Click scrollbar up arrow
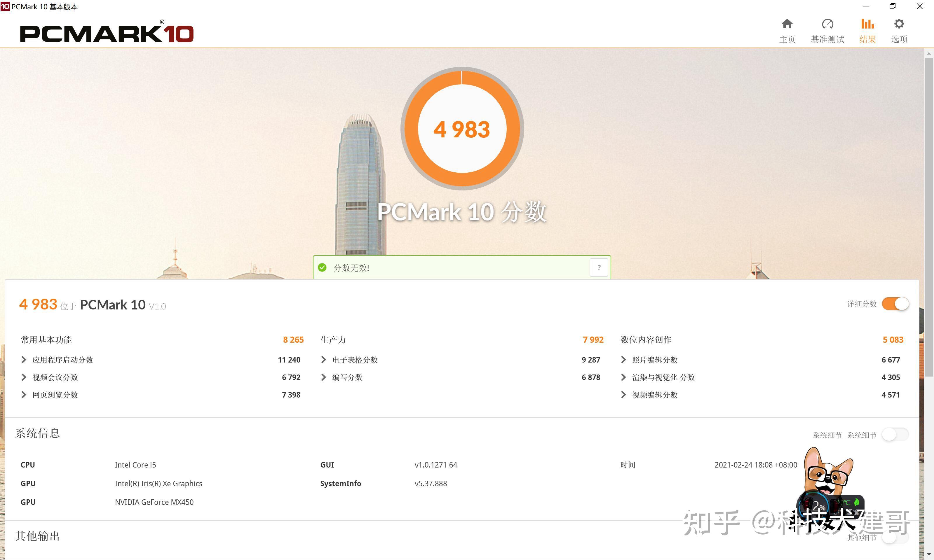This screenshot has height=560, width=934. pos(929,53)
